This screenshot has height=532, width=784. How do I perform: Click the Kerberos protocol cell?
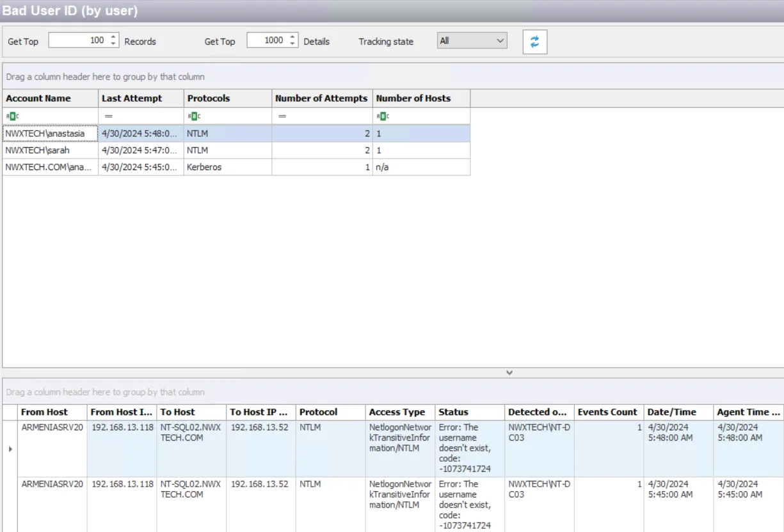[228, 167]
